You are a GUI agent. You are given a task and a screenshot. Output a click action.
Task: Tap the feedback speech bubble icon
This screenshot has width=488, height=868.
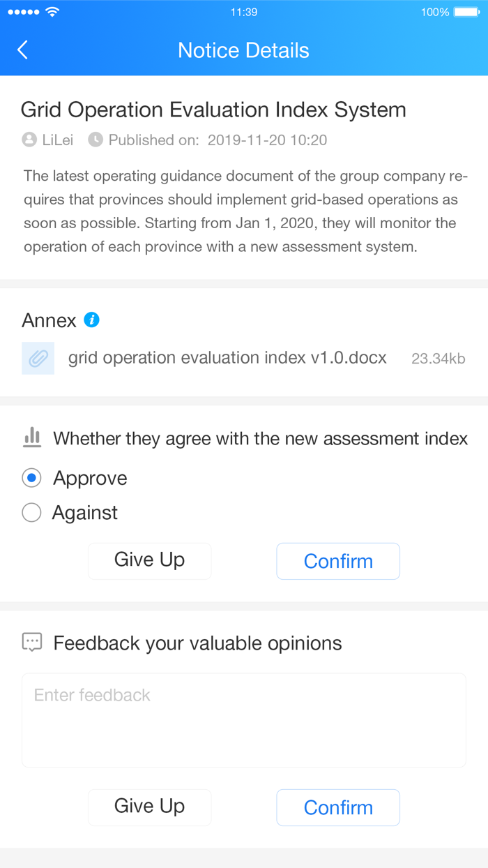coord(32,643)
